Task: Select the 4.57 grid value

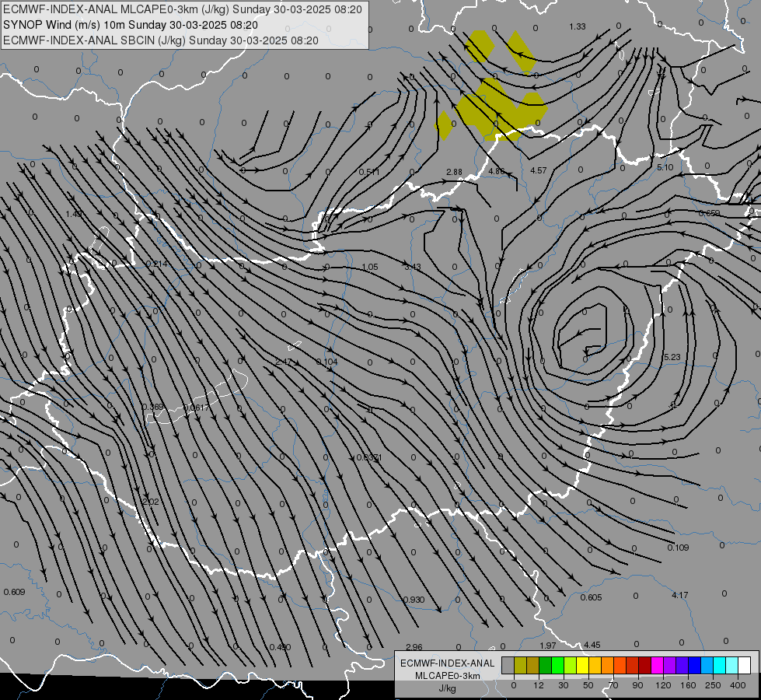Action: click(x=538, y=170)
